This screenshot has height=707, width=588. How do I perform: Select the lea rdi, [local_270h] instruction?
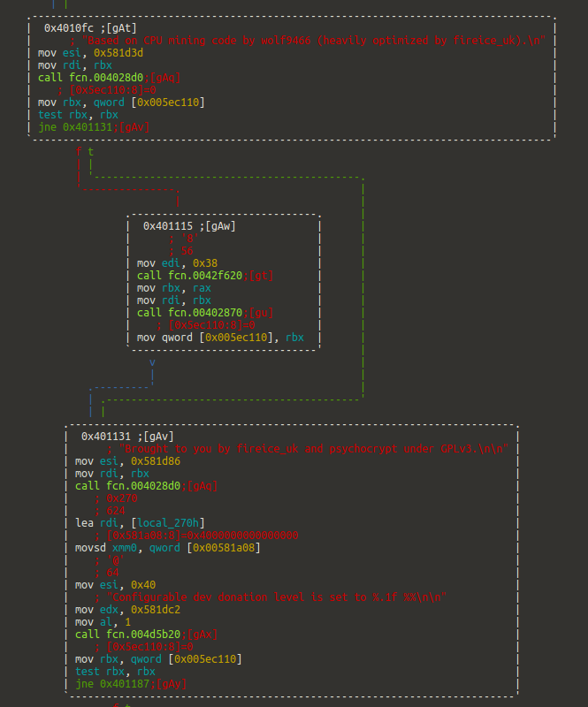(140, 523)
